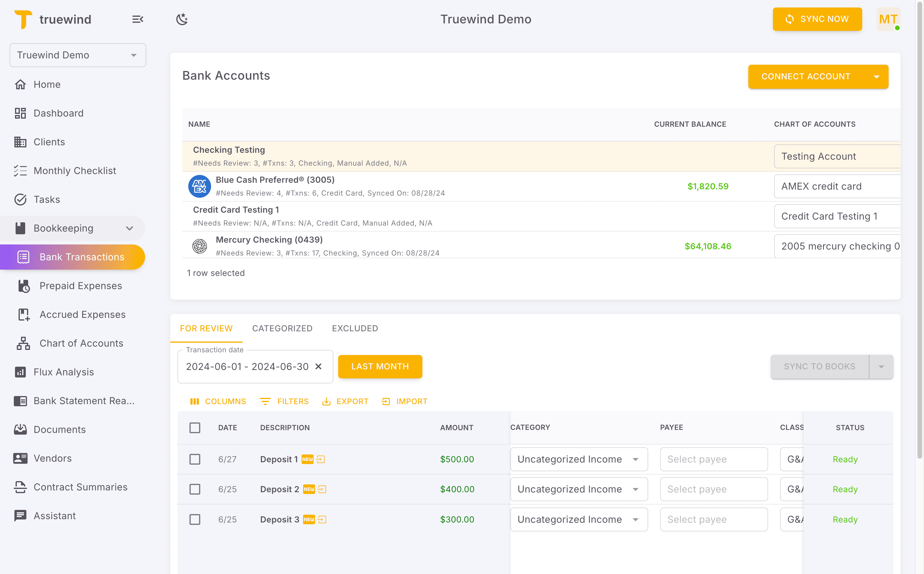
Task: Click the Export icon for transactions
Action: (x=327, y=401)
